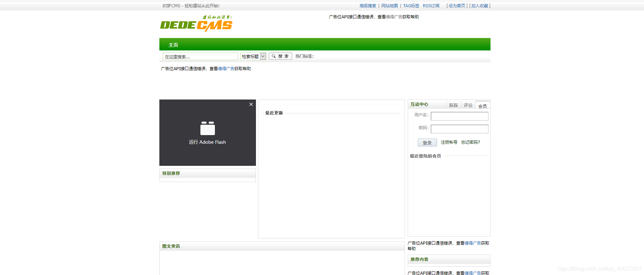Open 德得广告 link below member panel

pos(473,243)
